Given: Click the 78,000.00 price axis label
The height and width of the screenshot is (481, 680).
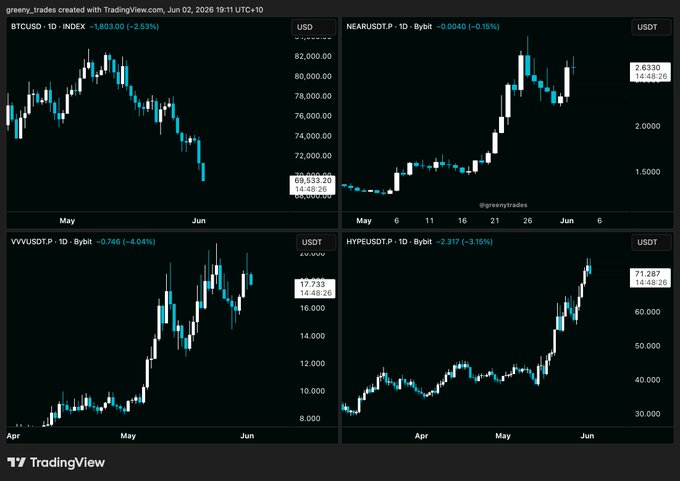Looking at the screenshot, I should (313, 96).
